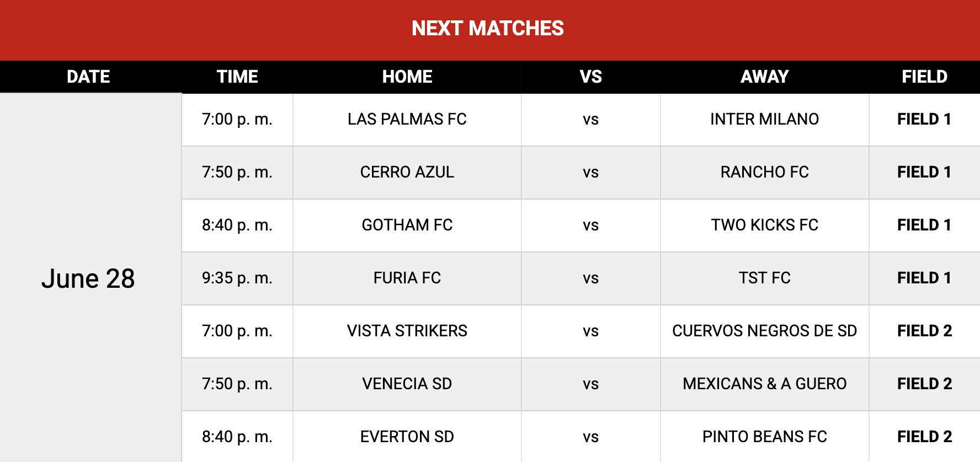Select FURIA FC home team

[x=407, y=278]
